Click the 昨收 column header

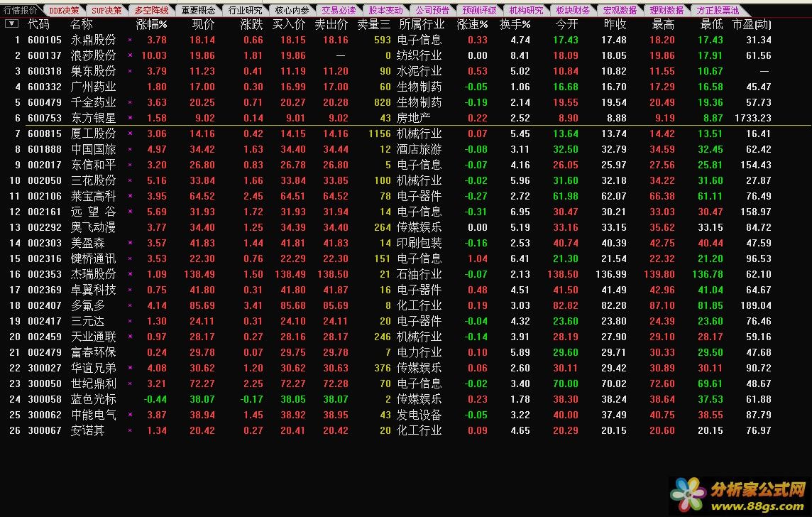click(x=615, y=24)
